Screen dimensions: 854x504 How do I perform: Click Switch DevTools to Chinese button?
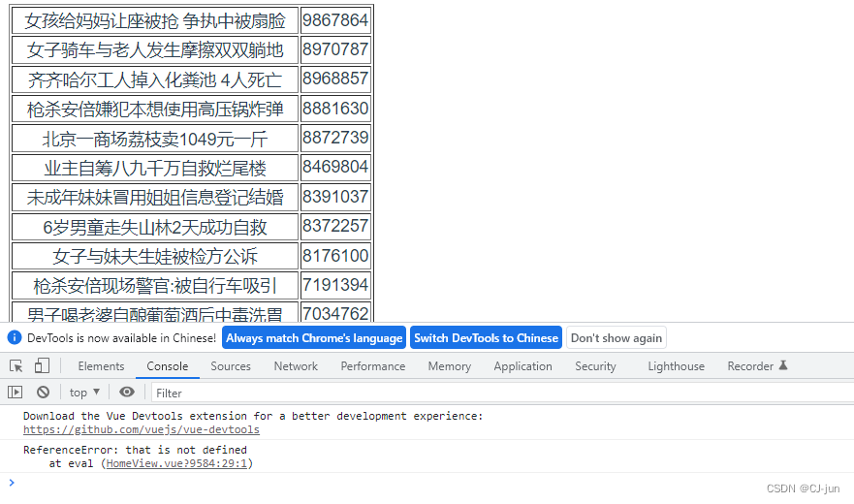point(486,338)
